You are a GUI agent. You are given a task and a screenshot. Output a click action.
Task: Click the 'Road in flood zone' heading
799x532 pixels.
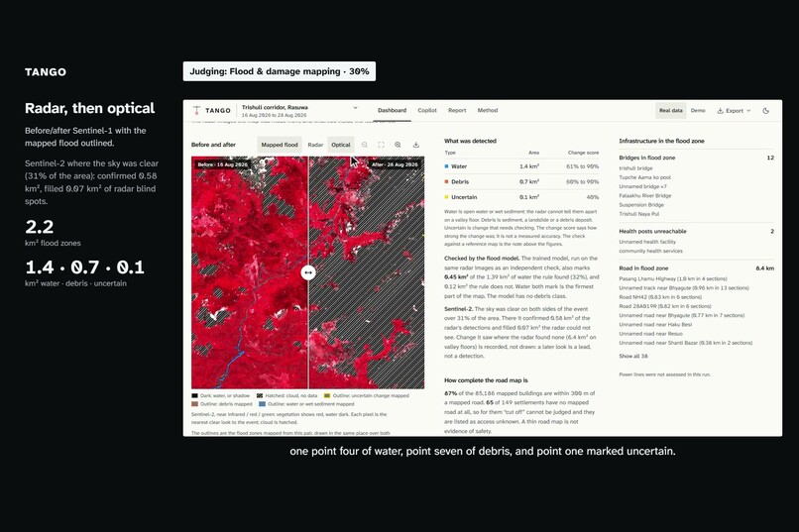pyautogui.click(x=643, y=268)
